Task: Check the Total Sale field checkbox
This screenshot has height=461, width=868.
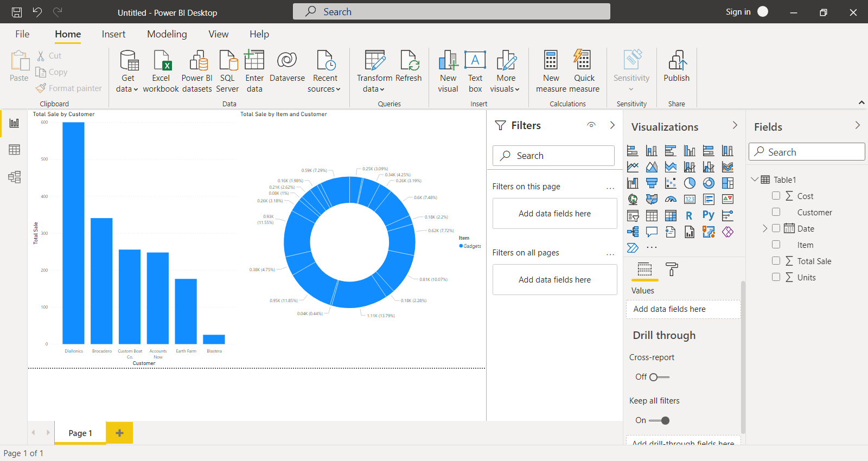Action: pyautogui.click(x=776, y=261)
